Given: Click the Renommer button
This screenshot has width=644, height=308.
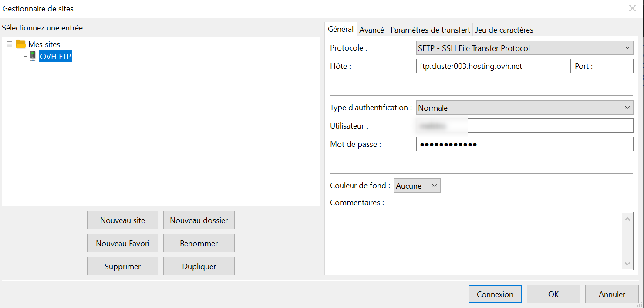Looking at the screenshot, I should coord(199,244).
